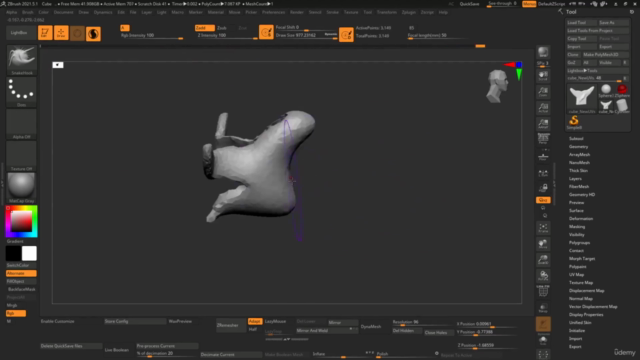The width and height of the screenshot is (640, 360).
Task: Toggle the Alternate button
Action: (21, 273)
